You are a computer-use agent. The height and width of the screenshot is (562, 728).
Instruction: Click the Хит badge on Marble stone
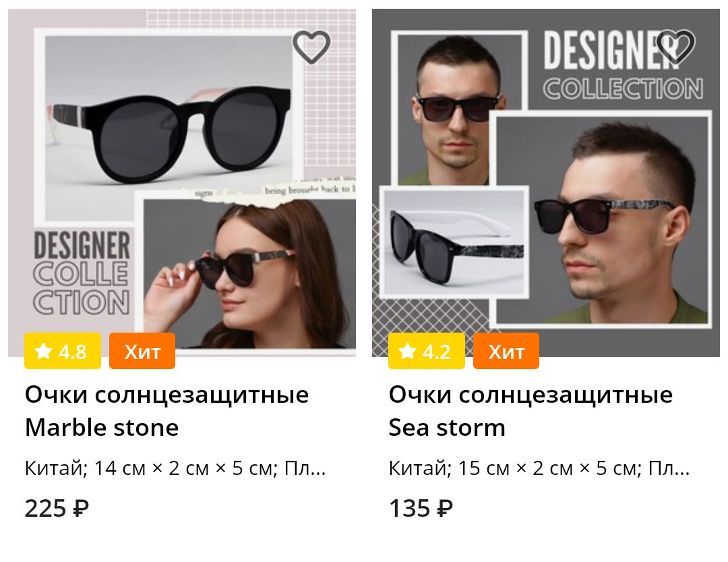tap(142, 351)
